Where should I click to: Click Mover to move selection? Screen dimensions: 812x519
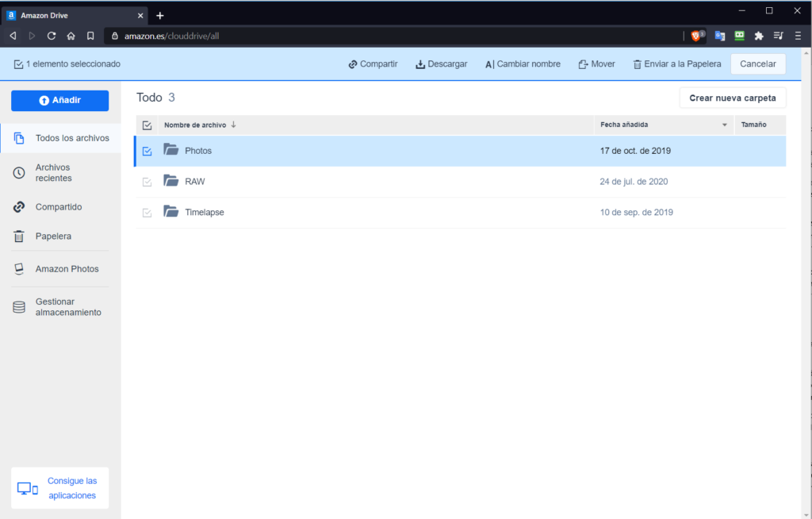click(596, 63)
